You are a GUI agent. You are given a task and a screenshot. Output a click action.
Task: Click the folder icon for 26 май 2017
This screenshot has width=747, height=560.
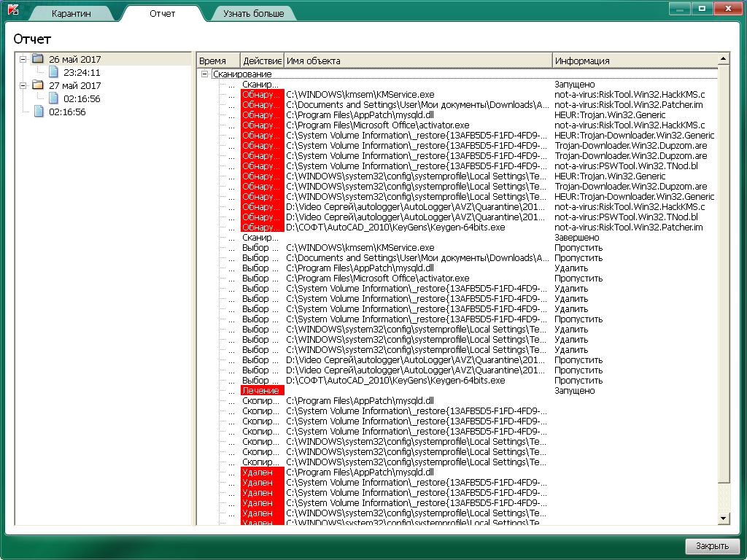[x=38, y=59]
